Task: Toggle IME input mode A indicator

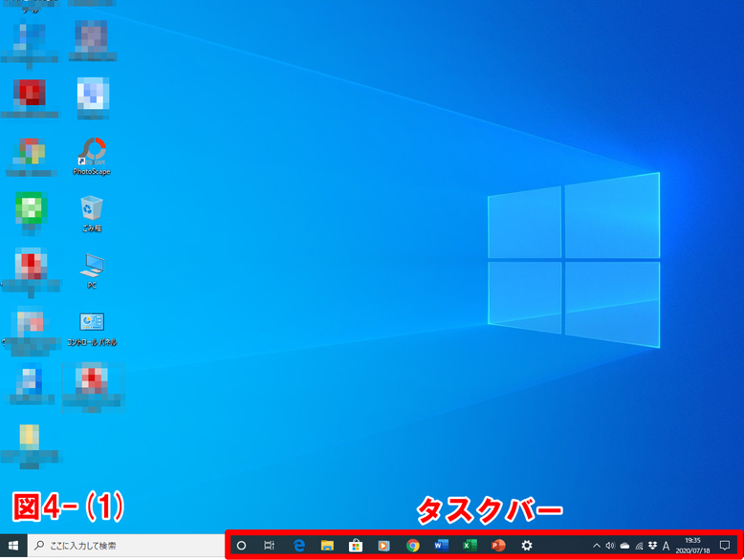Action: pos(666,546)
